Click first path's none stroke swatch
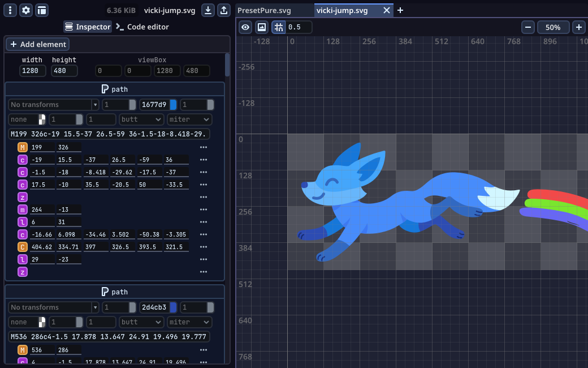The width and height of the screenshot is (588, 368). tap(42, 119)
